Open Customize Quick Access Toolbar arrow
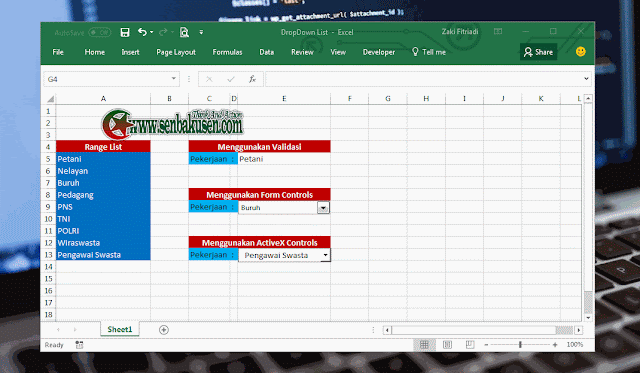Viewport: 640px width, 373px height. click(x=201, y=32)
